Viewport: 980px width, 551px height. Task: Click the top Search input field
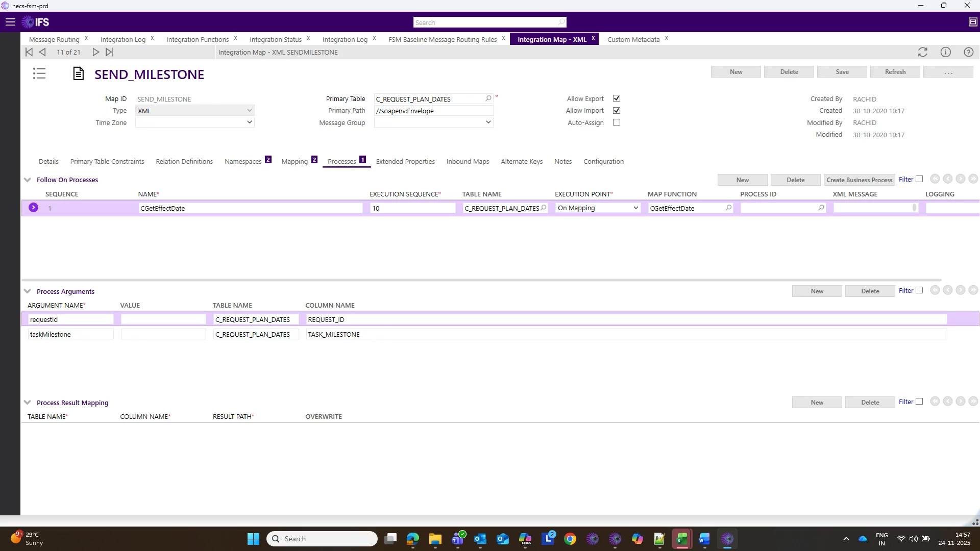coord(485,22)
